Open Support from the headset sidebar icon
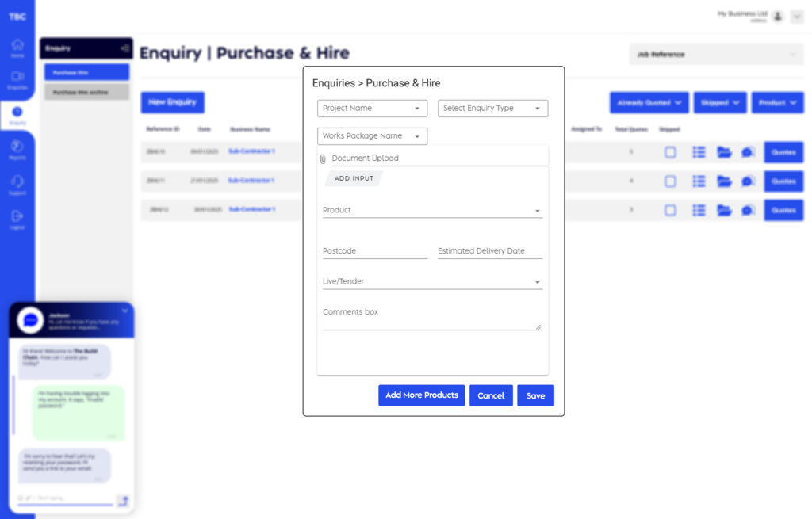This screenshot has height=519, width=812. 17,183
